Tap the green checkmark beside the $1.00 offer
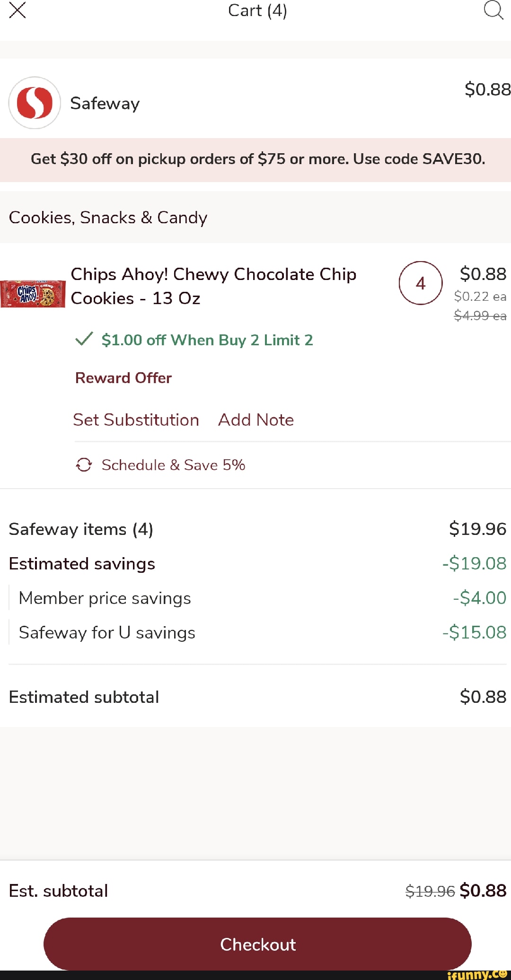 84,339
